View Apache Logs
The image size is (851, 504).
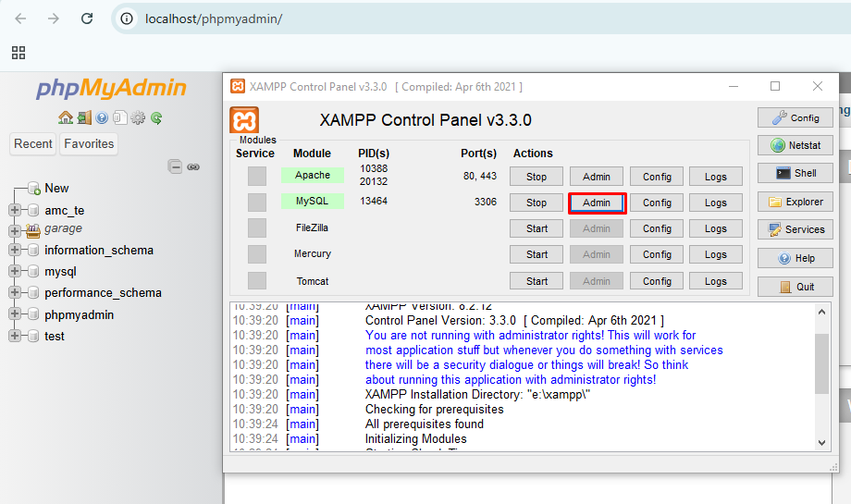tap(716, 177)
